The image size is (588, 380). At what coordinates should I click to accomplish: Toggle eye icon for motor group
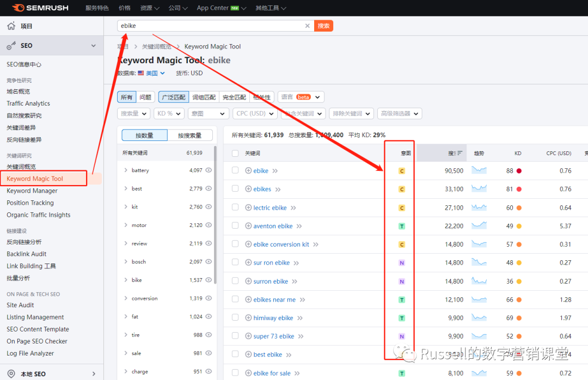point(209,225)
